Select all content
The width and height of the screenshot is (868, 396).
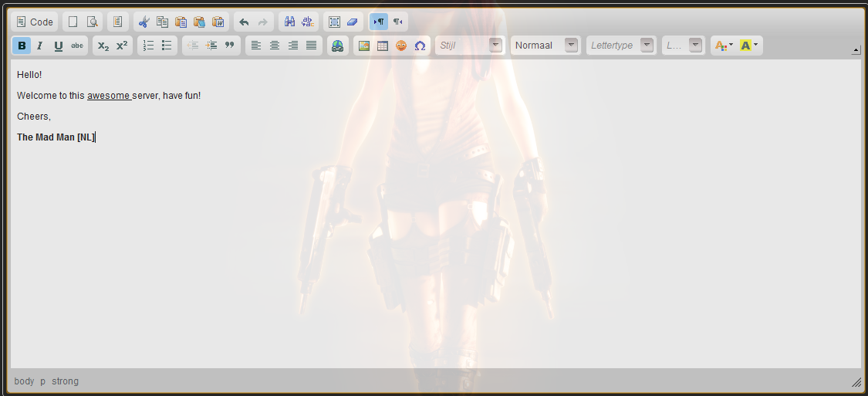pos(334,22)
